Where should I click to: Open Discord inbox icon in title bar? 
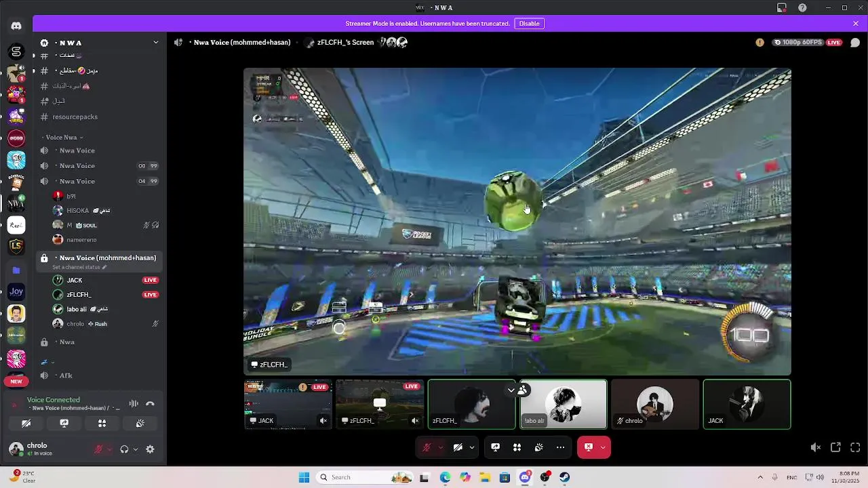pos(782,7)
